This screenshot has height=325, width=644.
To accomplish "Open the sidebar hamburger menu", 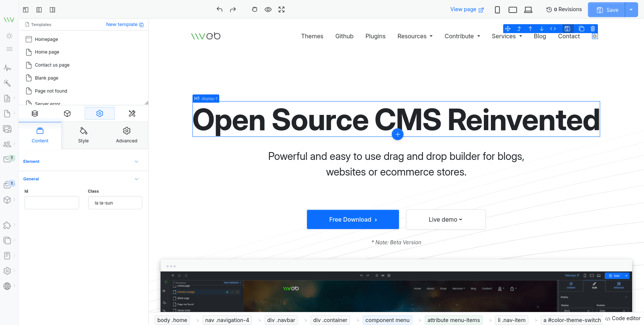I will tap(9, 49).
